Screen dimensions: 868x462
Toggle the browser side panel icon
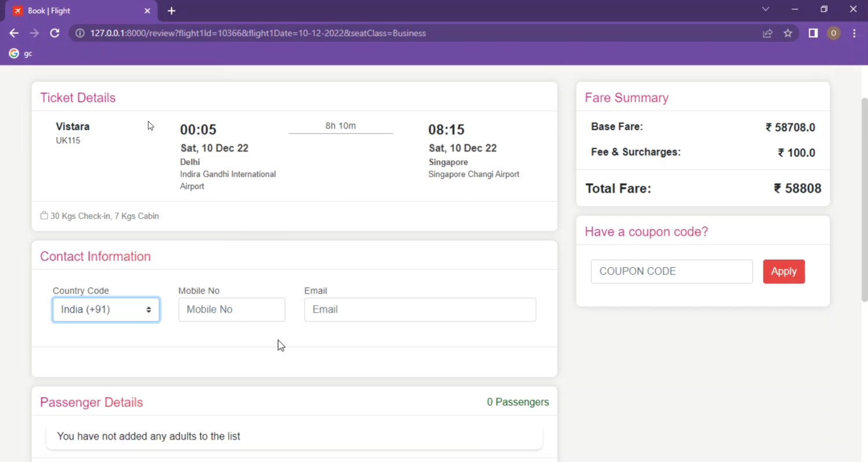(x=813, y=33)
